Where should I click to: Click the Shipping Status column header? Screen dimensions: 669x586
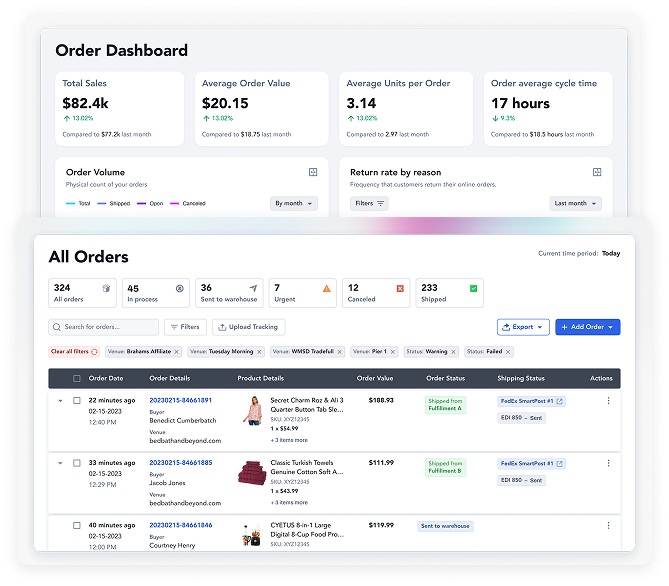[x=521, y=378]
